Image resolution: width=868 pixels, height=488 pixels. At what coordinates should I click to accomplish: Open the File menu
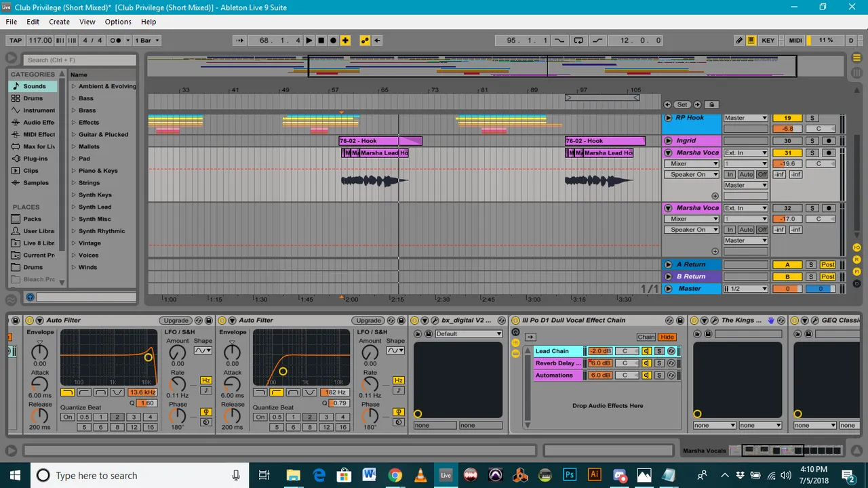point(12,22)
